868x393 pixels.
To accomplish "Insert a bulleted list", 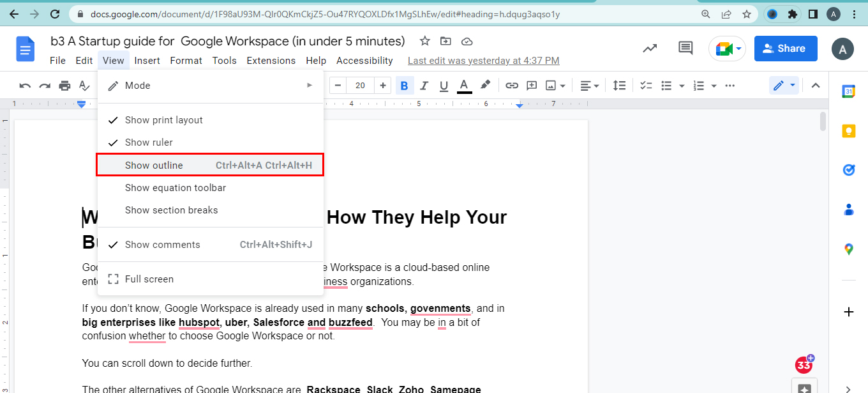I will coord(666,86).
